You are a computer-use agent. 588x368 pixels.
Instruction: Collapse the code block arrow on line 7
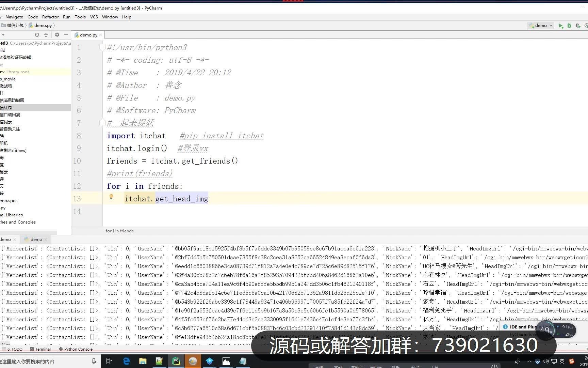coord(102,123)
